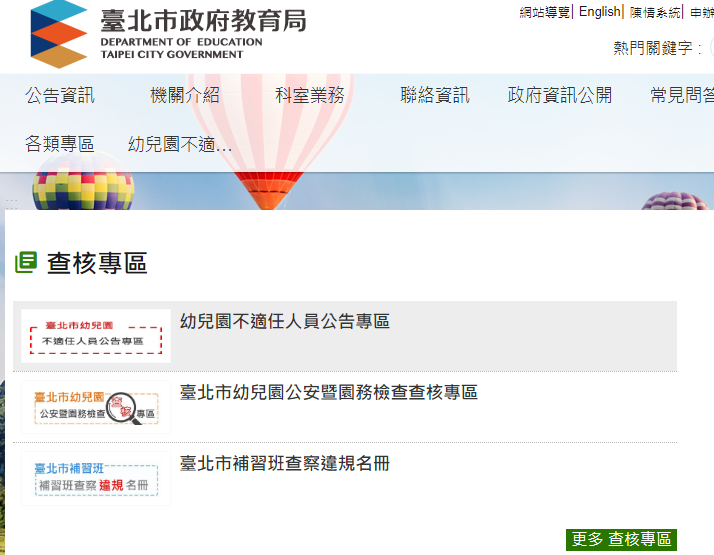Switch to the English site
The width and height of the screenshot is (714, 555).
coord(599,12)
